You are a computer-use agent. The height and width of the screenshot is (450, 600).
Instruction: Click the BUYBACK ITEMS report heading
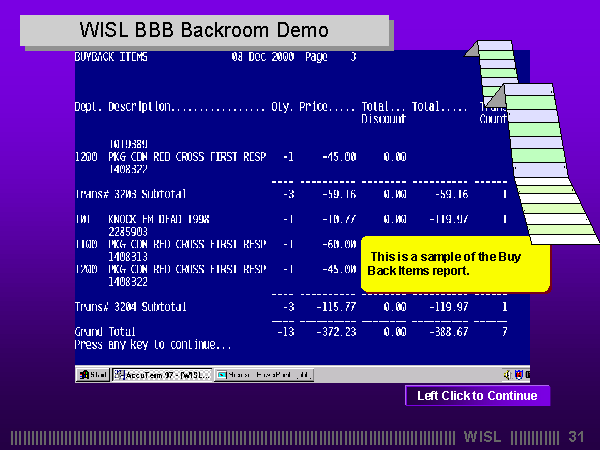tap(111, 58)
